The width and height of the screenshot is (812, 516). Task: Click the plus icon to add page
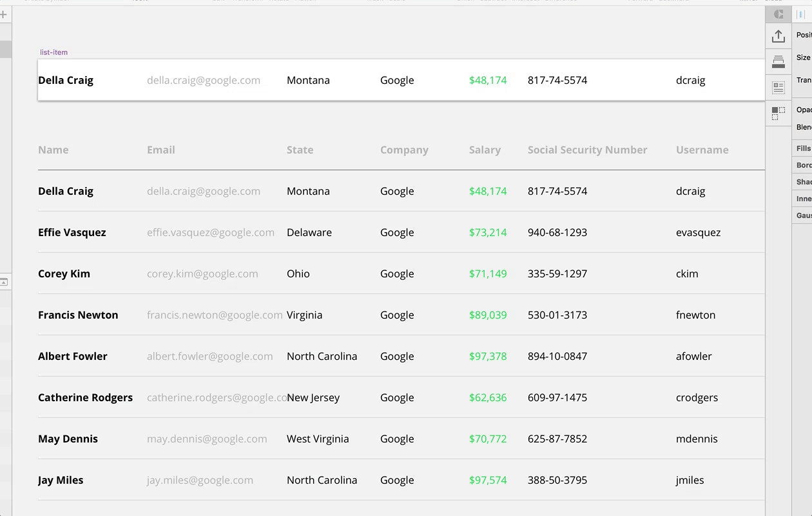[x=3, y=14]
